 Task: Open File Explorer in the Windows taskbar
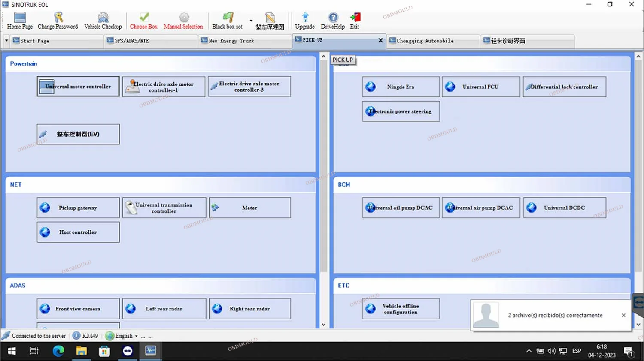coord(81,352)
